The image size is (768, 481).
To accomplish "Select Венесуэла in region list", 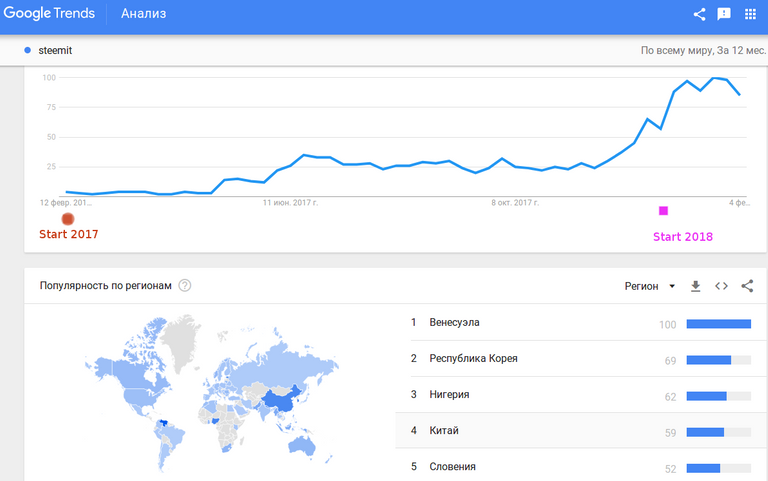I will click(454, 323).
